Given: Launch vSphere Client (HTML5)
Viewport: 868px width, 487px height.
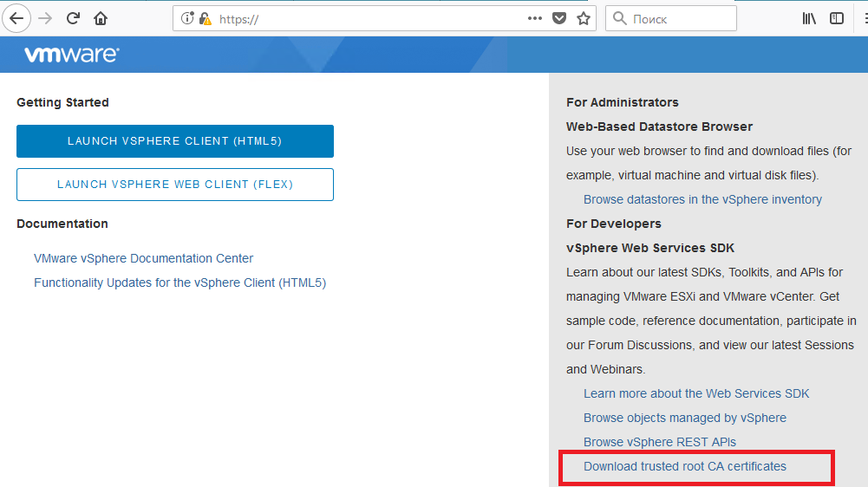Looking at the screenshot, I should tap(175, 141).
